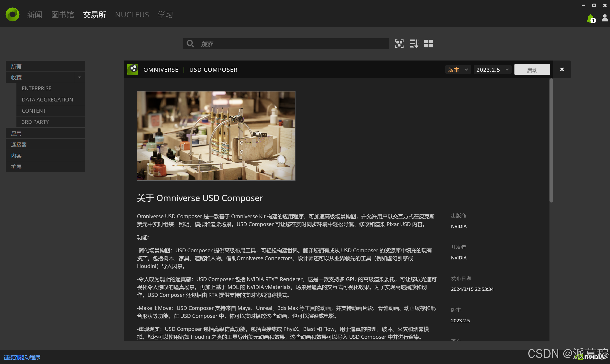Click the scan/filter icon beside the search bar
The image size is (610, 364).
(x=399, y=44)
